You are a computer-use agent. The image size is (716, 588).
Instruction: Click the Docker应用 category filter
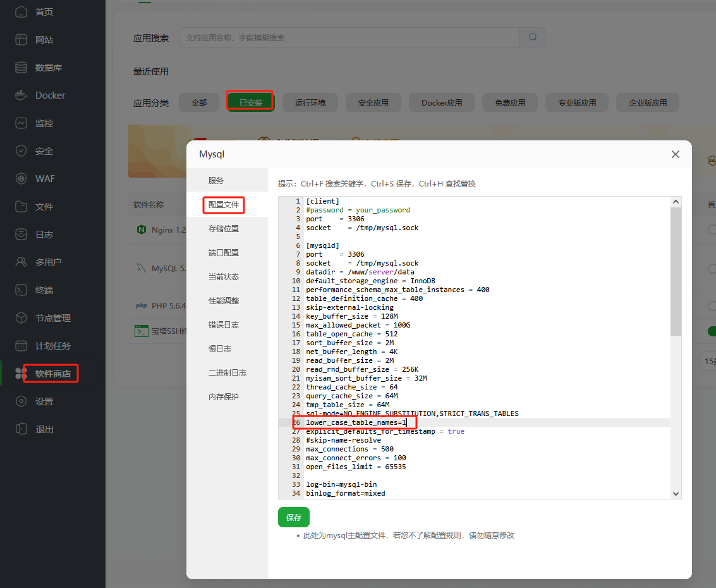[x=441, y=102]
